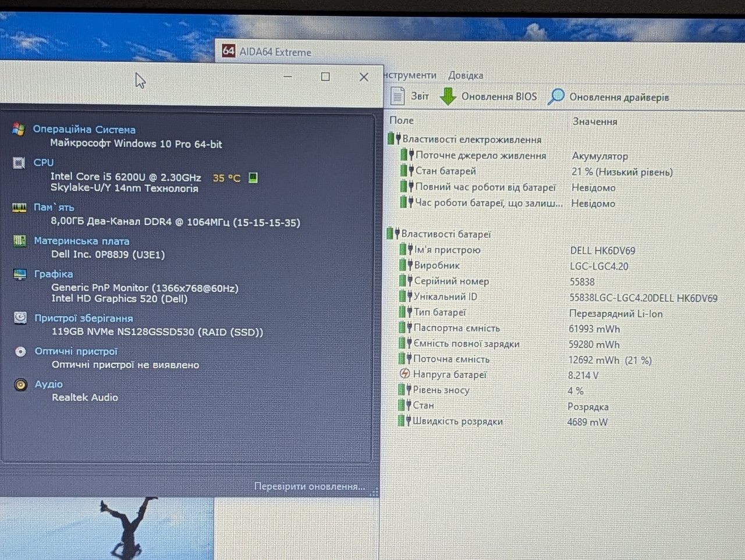Open the Графіка section link
Image resolution: width=745 pixels, height=560 pixels.
(x=54, y=274)
